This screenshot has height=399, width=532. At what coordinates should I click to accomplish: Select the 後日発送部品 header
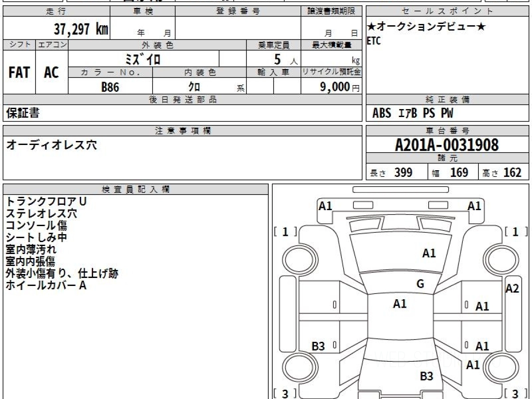pyautogui.click(x=182, y=100)
